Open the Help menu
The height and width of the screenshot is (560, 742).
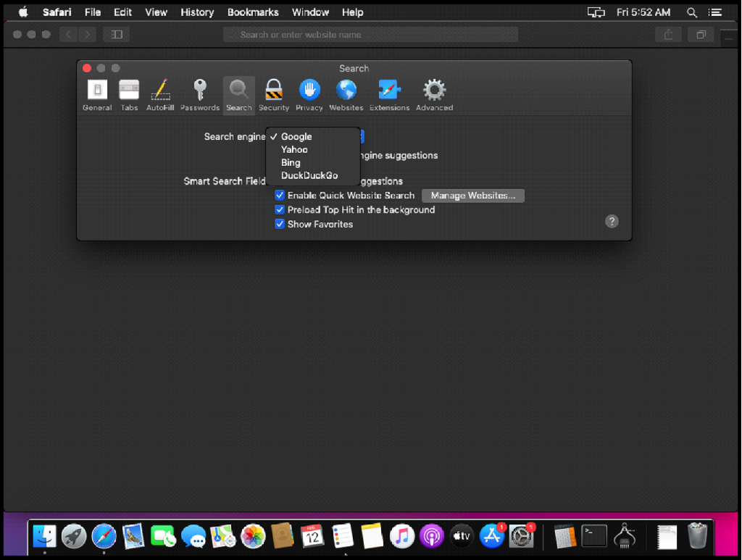(353, 12)
